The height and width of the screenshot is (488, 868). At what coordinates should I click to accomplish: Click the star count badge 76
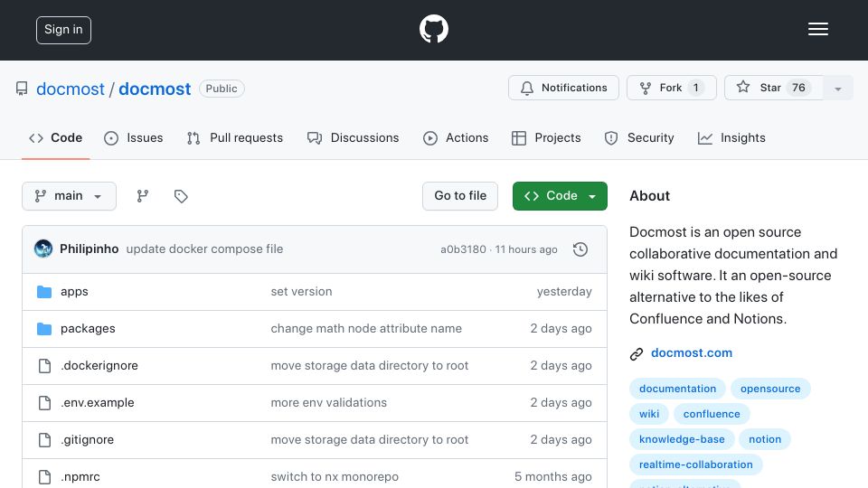click(798, 88)
